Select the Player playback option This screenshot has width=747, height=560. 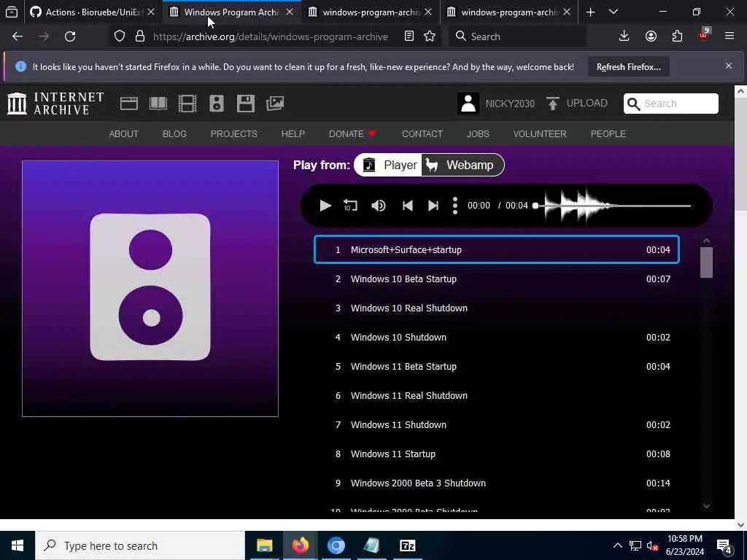pyautogui.click(x=390, y=166)
